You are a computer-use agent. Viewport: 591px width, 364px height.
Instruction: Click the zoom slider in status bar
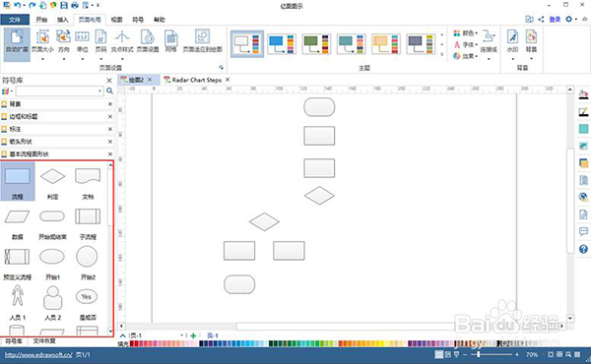[491, 354]
